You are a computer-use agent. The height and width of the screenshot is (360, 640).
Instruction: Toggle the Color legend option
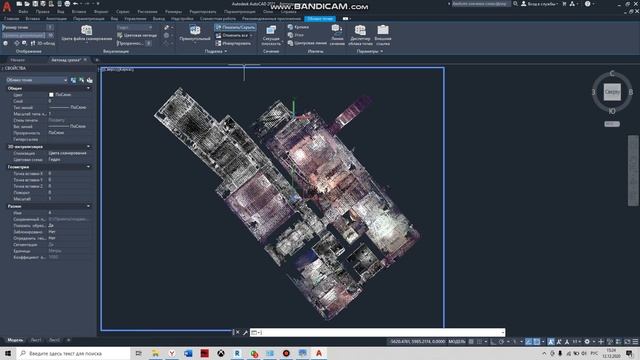click(137, 36)
